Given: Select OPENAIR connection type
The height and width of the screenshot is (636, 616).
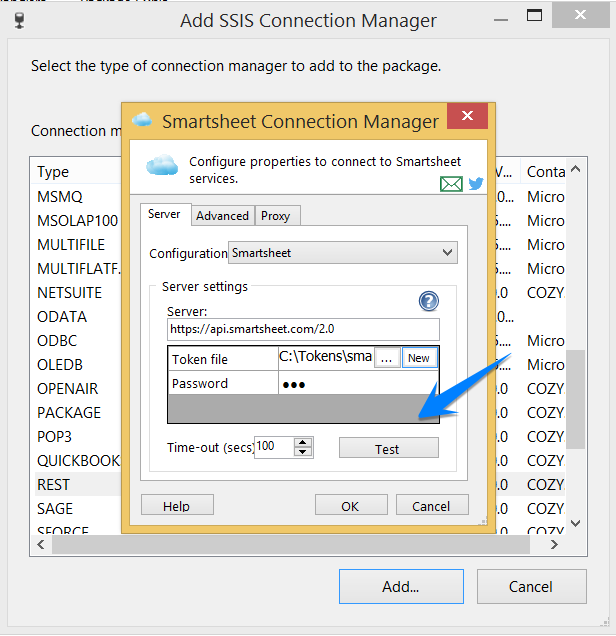Looking at the screenshot, I should 68,388.
